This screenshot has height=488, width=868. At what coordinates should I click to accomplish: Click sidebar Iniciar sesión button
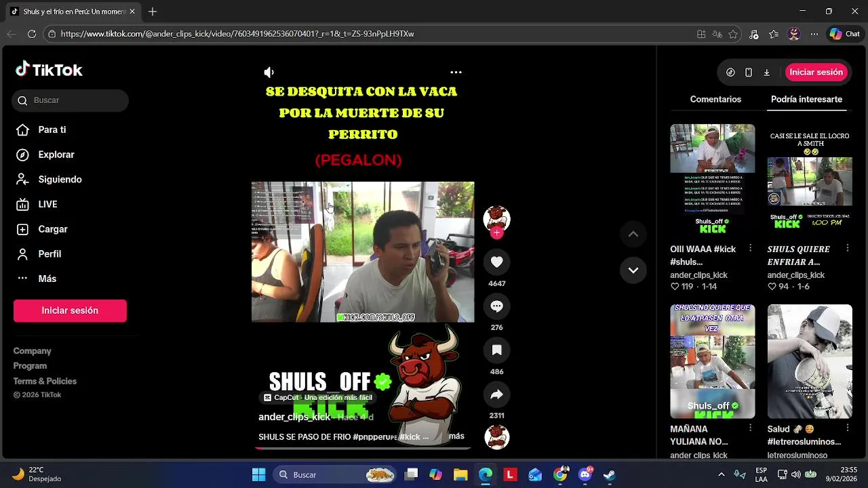[70, 310]
